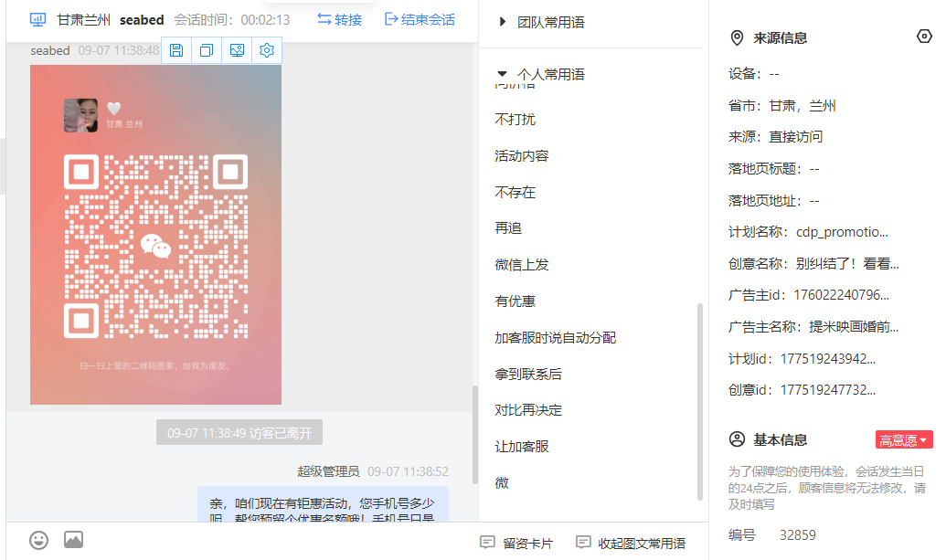946x560 pixels.
Task: Click the 编号 32859 value
Action: pyautogui.click(x=798, y=535)
